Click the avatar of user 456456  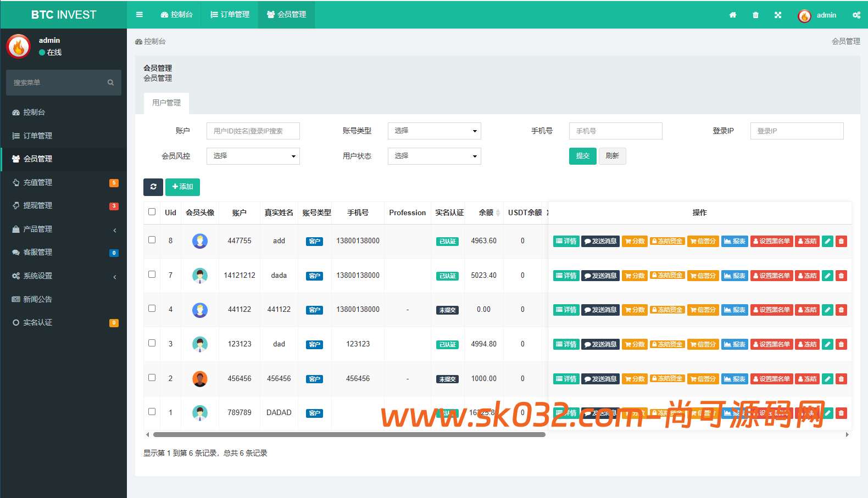pyautogui.click(x=200, y=379)
